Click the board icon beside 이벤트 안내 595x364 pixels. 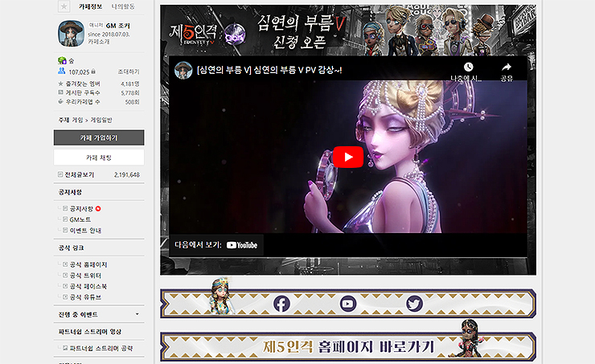[65, 230]
